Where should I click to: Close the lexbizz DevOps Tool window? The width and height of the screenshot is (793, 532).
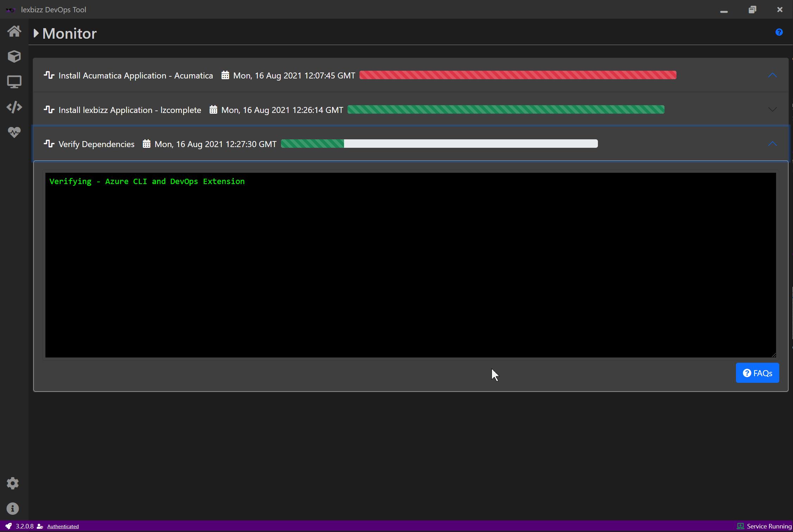pyautogui.click(x=780, y=10)
